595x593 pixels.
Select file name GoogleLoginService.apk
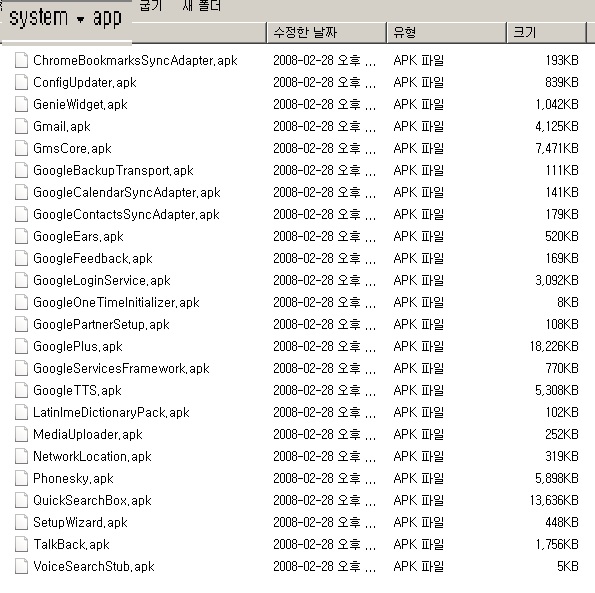tap(102, 280)
